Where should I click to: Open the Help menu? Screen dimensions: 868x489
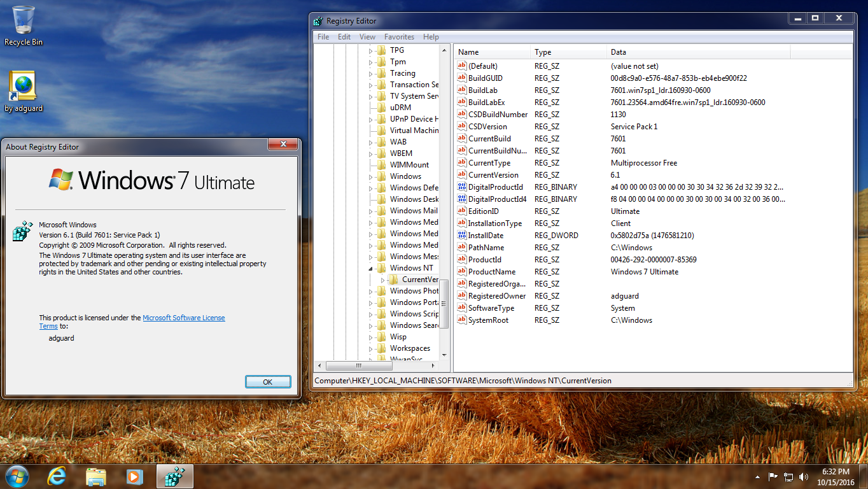click(431, 37)
